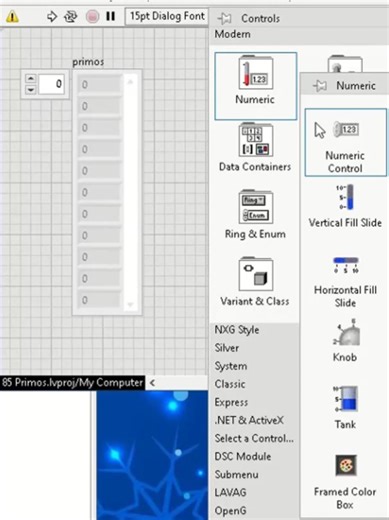389x520 pixels.
Task: Open the Data Containers palette
Action: pyautogui.click(x=255, y=147)
